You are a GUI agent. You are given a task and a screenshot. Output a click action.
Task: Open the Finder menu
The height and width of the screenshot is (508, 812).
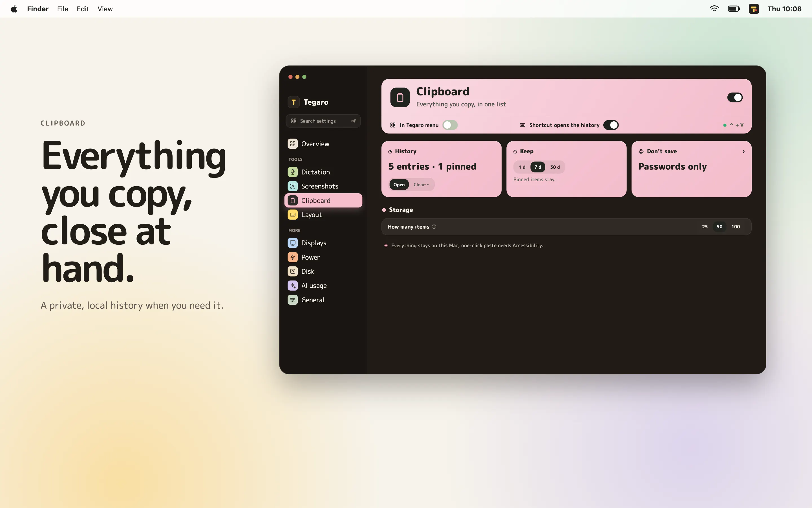coord(38,9)
